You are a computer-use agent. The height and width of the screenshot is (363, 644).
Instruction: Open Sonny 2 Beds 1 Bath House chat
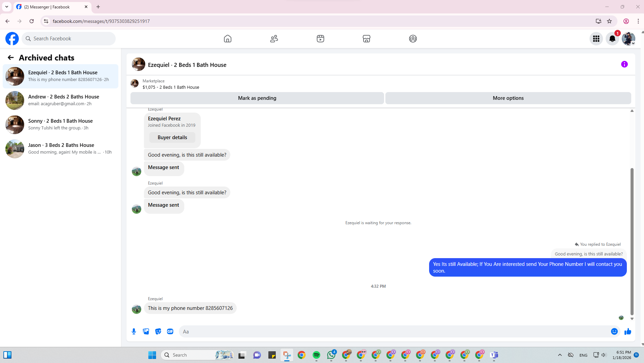coord(61,125)
